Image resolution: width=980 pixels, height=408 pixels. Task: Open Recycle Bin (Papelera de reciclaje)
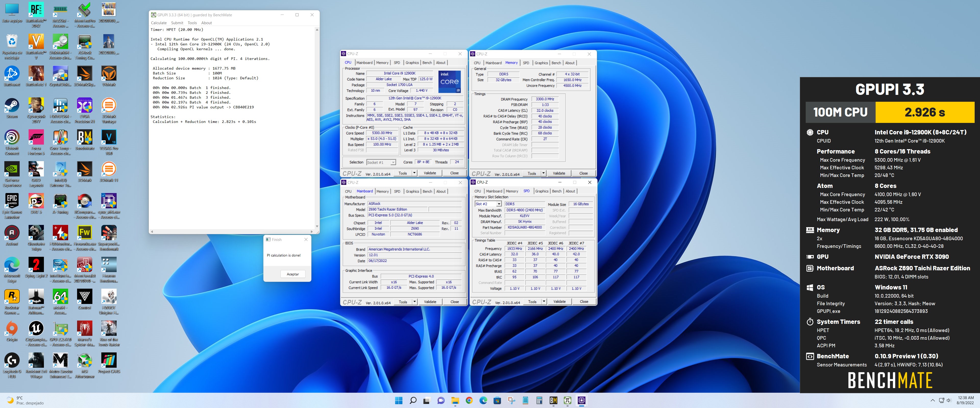tap(12, 46)
